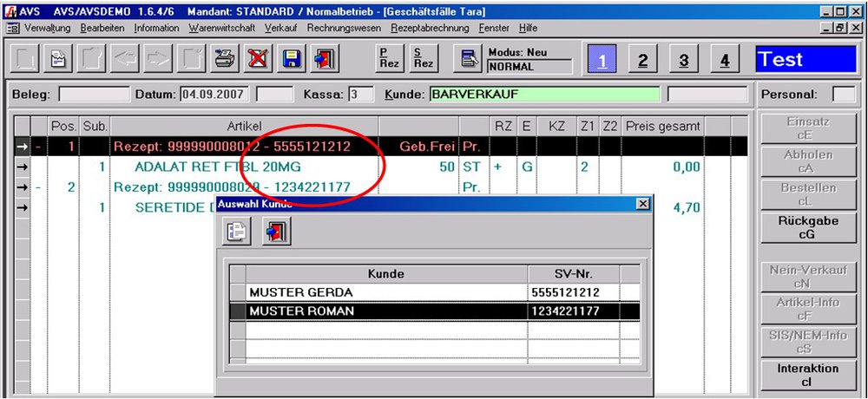Switch to transaction slot 4
This screenshot has width=868, height=399.
725,60
